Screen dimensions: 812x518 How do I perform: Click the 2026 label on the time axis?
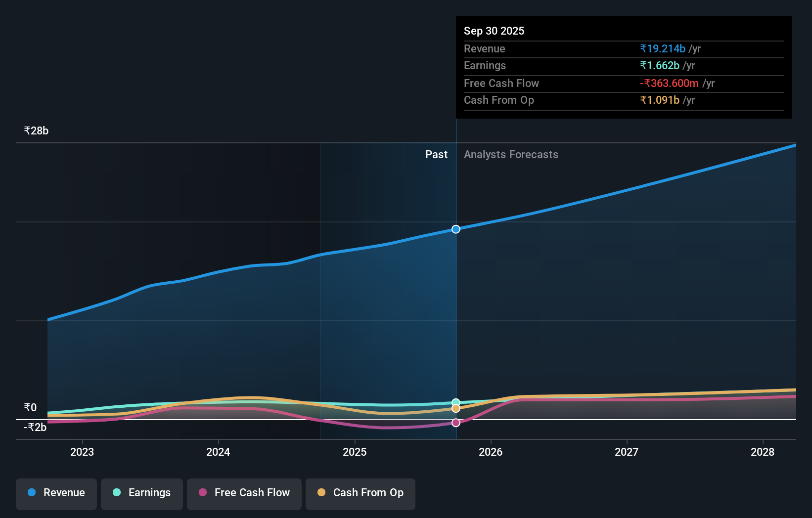tap(490, 452)
